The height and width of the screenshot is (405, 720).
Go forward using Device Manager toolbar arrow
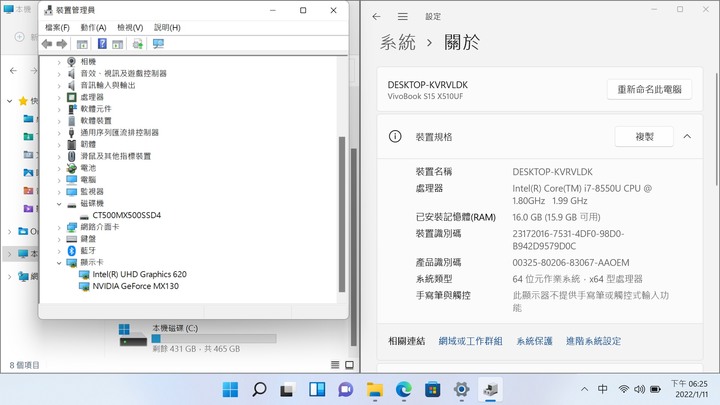pos(62,44)
